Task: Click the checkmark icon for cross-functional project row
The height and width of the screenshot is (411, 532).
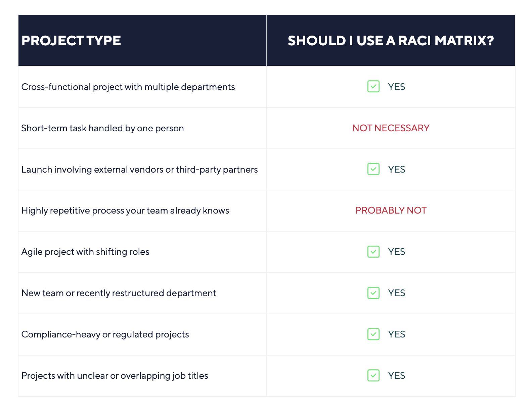Action: pos(373,87)
